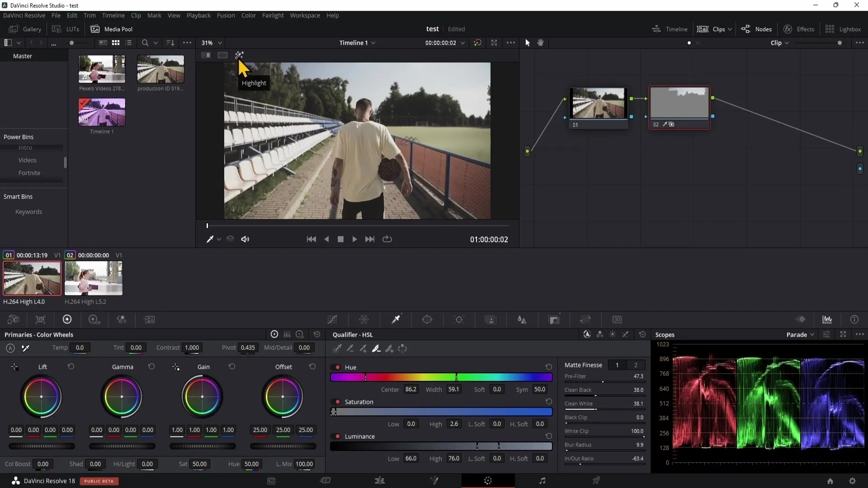Click the clip 01 thumbnail in timeline
Image resolution: width=868 pixels, height=488 pixels.
point(32,278)
